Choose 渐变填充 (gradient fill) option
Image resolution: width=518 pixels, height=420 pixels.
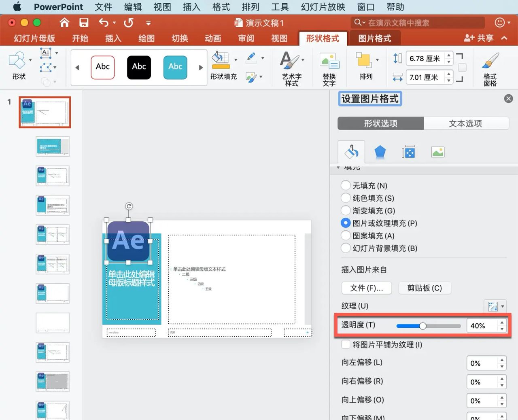pos(346,210)
